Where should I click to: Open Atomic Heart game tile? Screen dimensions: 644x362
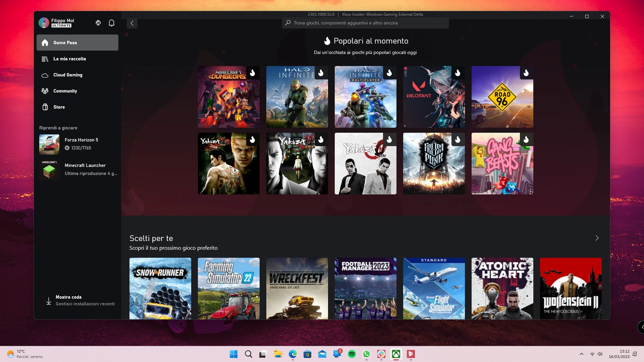click(x=502, y=288)
